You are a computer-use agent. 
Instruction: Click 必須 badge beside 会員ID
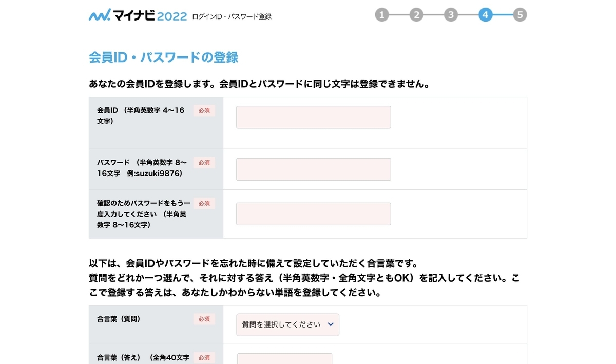point(204,110)
